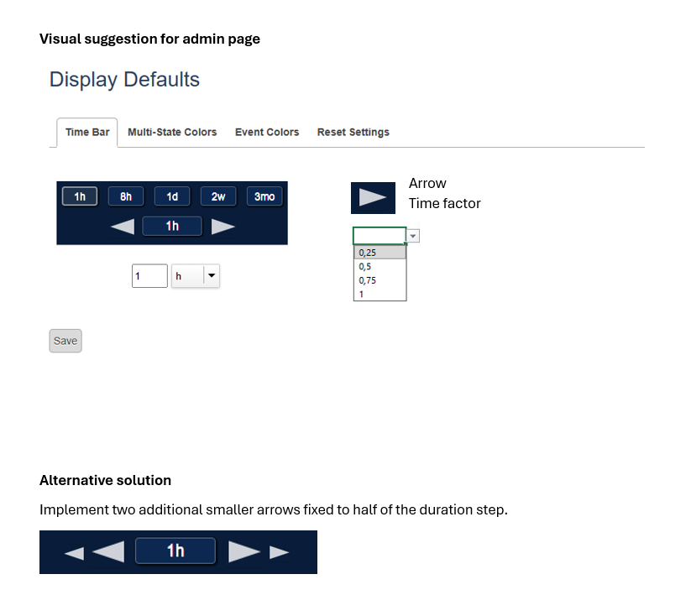This screenshot has height=616, width=691.
Task: Open the Event Colors tab
Action: (x=267, y=133)
